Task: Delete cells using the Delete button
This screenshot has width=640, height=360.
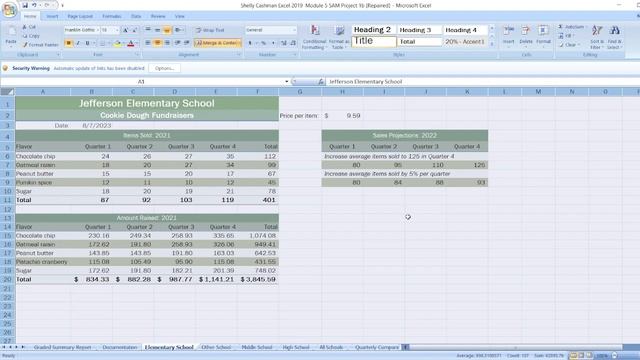Action: pyautogui.click(x=526, y=35)
